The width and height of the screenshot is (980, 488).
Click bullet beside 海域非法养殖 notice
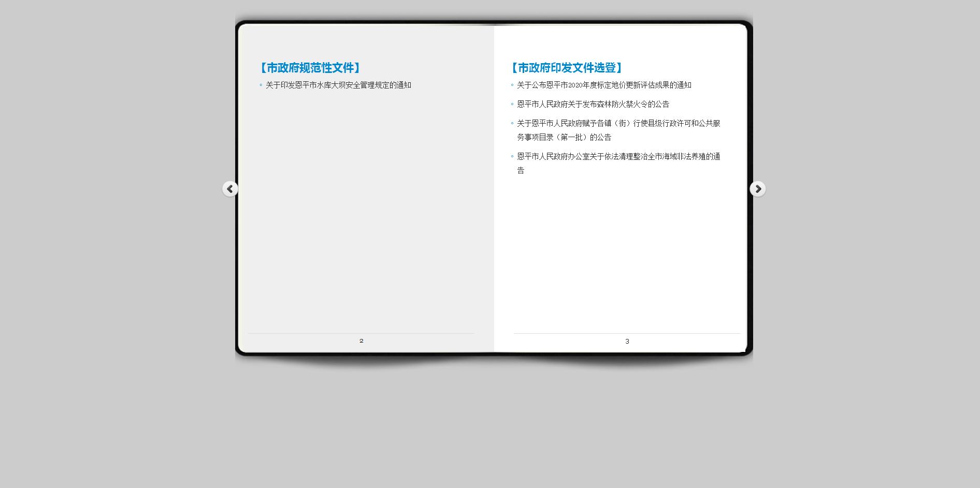(512, 157)
